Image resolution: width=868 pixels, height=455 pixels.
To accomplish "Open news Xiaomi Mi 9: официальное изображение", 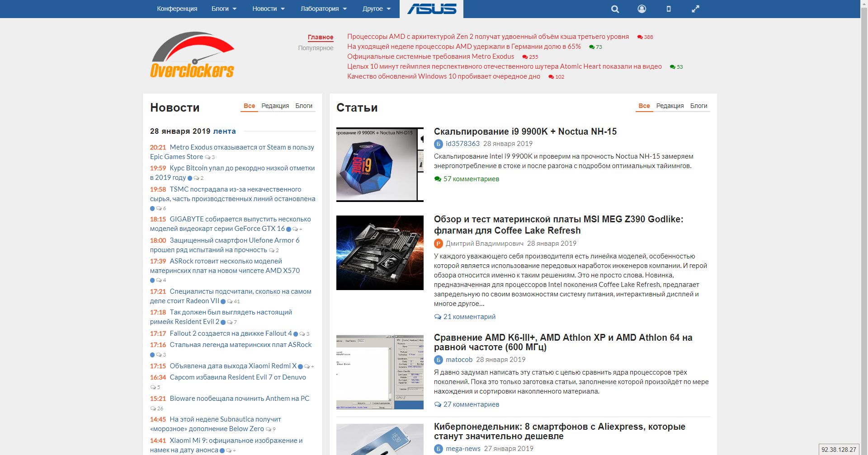I will pos(226,446).
